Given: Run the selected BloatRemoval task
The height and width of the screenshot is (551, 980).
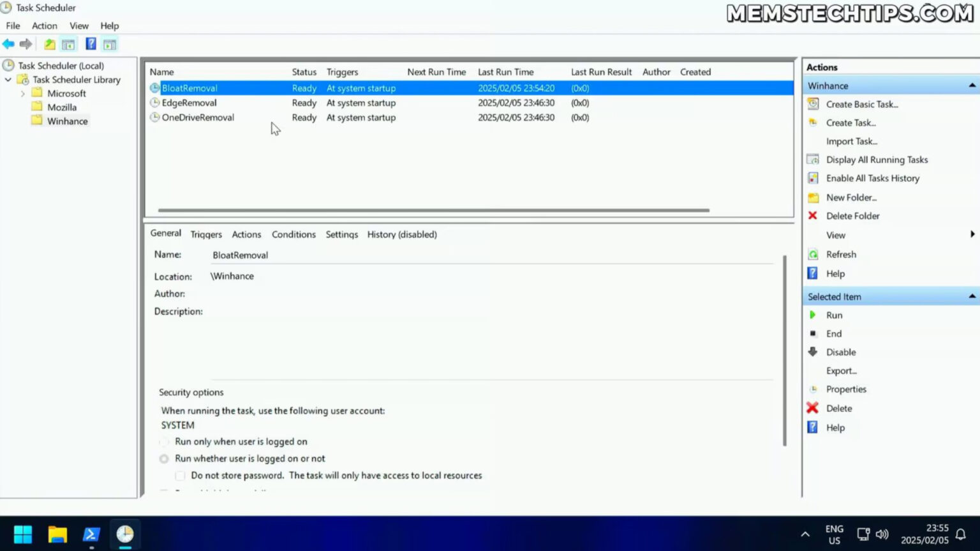Looking at the screenshot, I should tap(834, 315).
